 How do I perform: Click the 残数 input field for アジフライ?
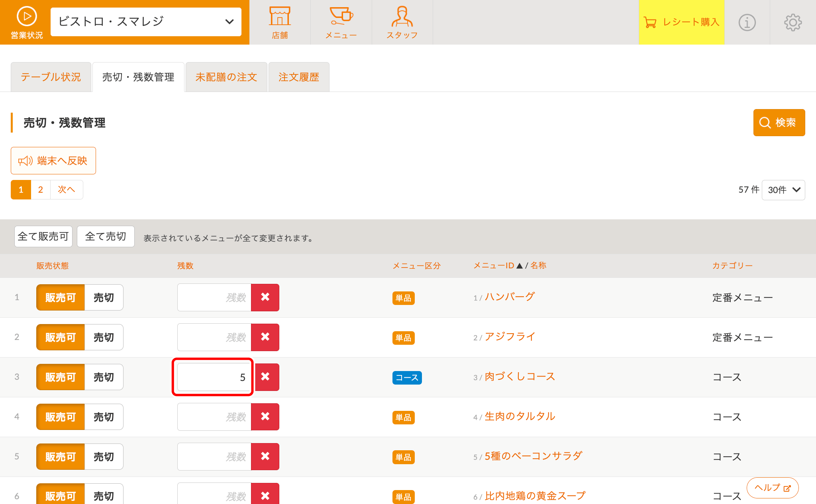click(214, 337)
